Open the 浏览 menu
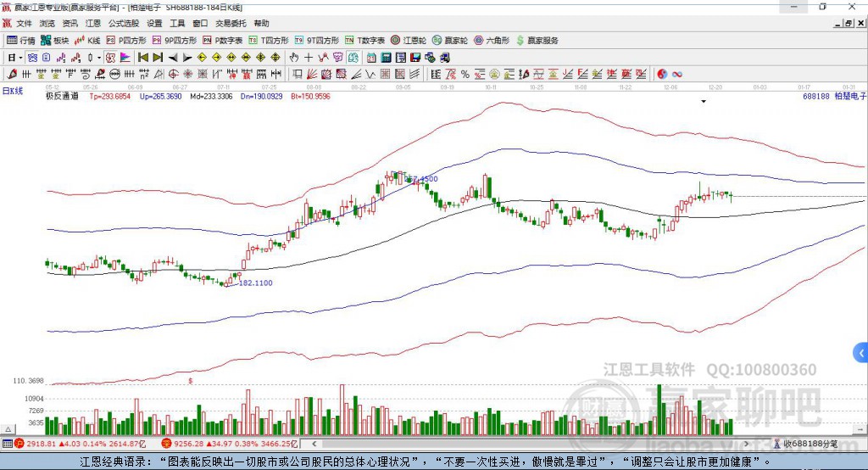This screenshot has width=868, height=470. point(47,23)
